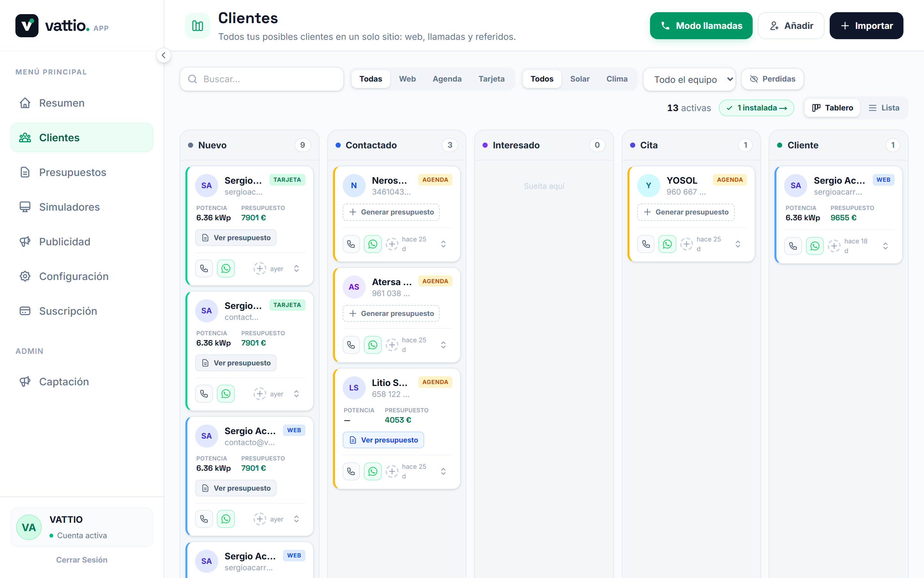Expand stage selector on Neros card

pos(443,244)
